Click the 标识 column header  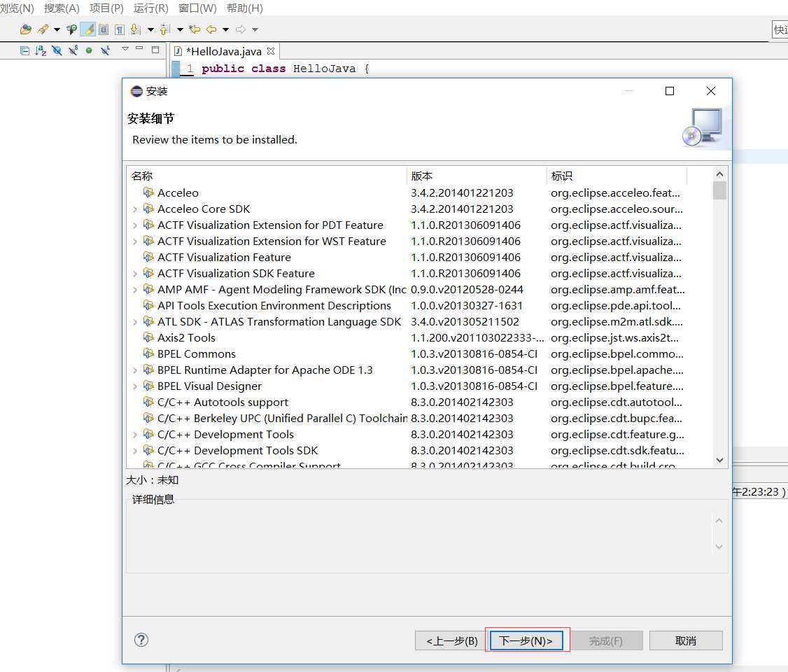(x=616, y=176)
